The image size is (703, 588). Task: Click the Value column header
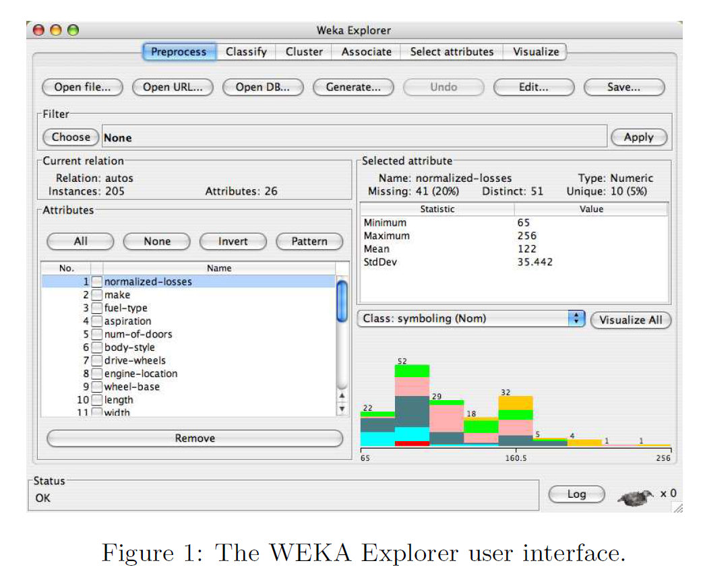coord(591,209)
